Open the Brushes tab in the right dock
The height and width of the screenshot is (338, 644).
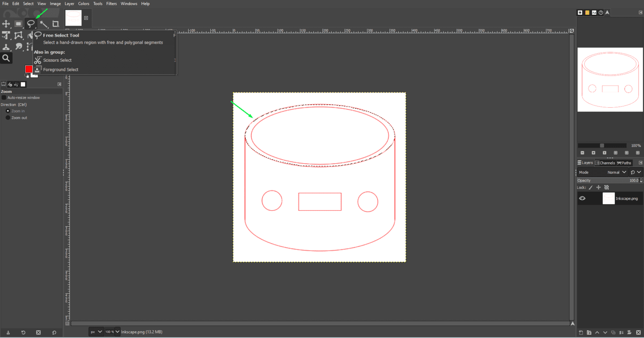[x=580, y=13]
